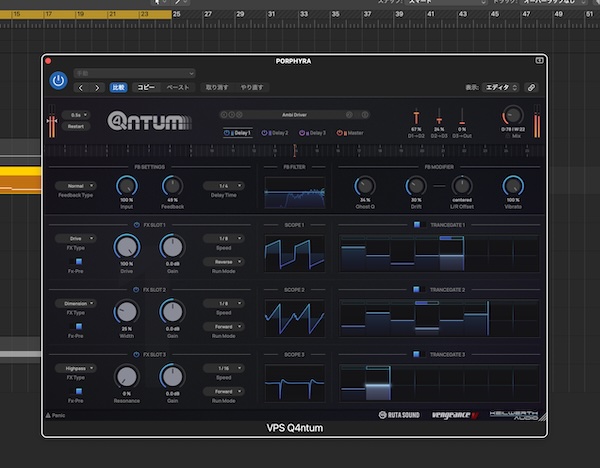Click the ペースト paste button
The height and width of the screenshot is (468, 600).
(x=178, y=88)
